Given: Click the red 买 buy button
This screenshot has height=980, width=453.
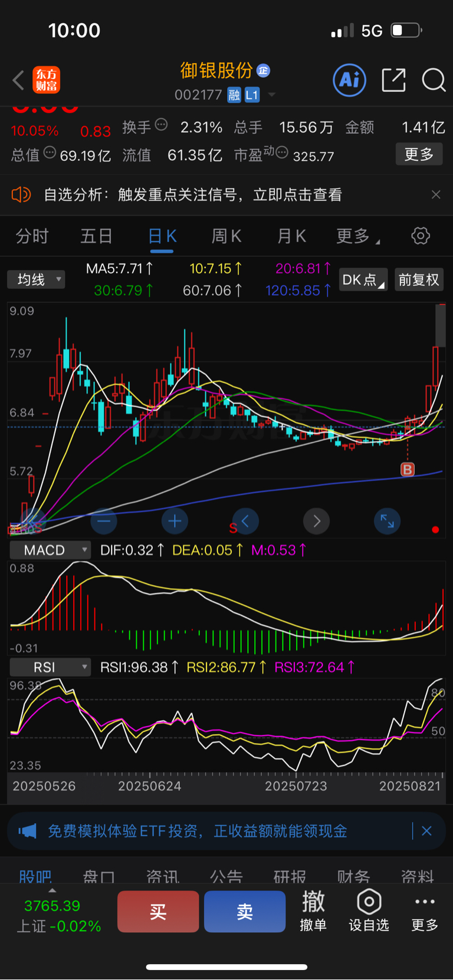Looking at the screenshot, I should coord(158,912).
